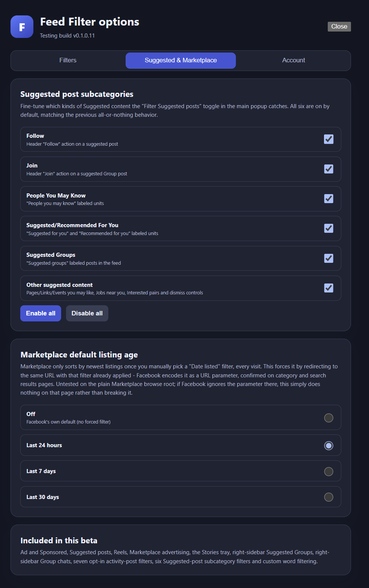Click the Suggested Groups option row

coord(181,258)
